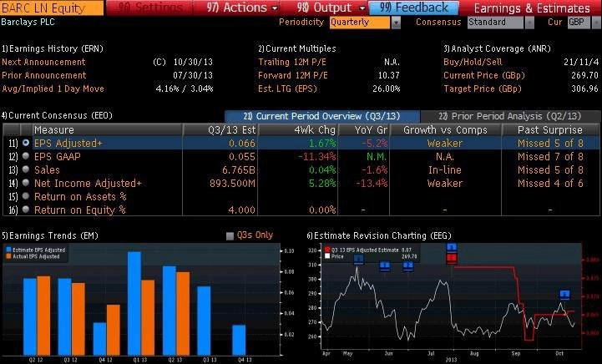Open the Consensus Standard dropdown arrow
The height and width of the screenshot is (364, 602).
[x=529, y=23]
